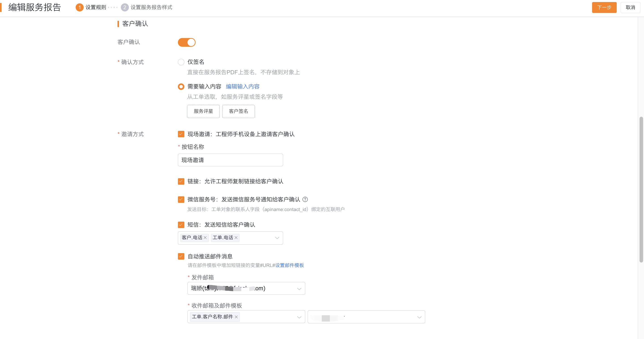Disable 自动推送邮件消息
Screen dimensions: 644x339
click(x=181, y=256)
